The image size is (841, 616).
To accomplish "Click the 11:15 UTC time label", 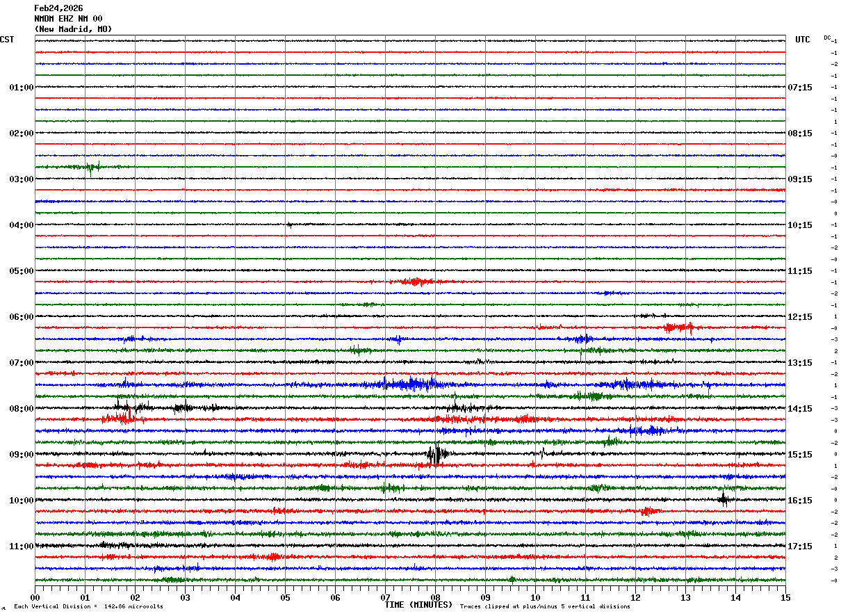I will pyautogui.click(x=800, y=271).
